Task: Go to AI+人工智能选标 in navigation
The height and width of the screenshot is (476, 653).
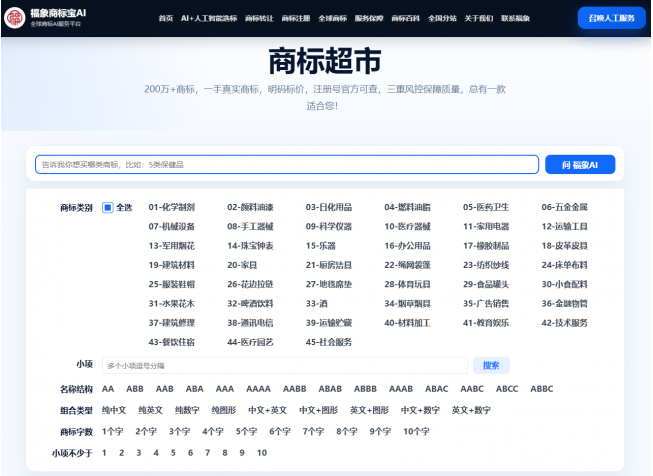Action: click(209, 18)
